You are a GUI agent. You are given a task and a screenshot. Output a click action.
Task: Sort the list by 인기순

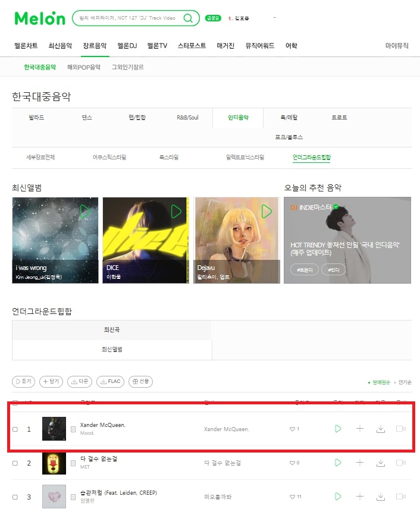click(405, 382)
